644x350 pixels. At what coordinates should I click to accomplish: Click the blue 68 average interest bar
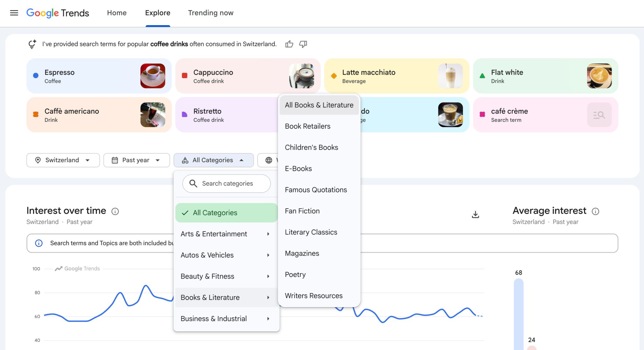519,314
